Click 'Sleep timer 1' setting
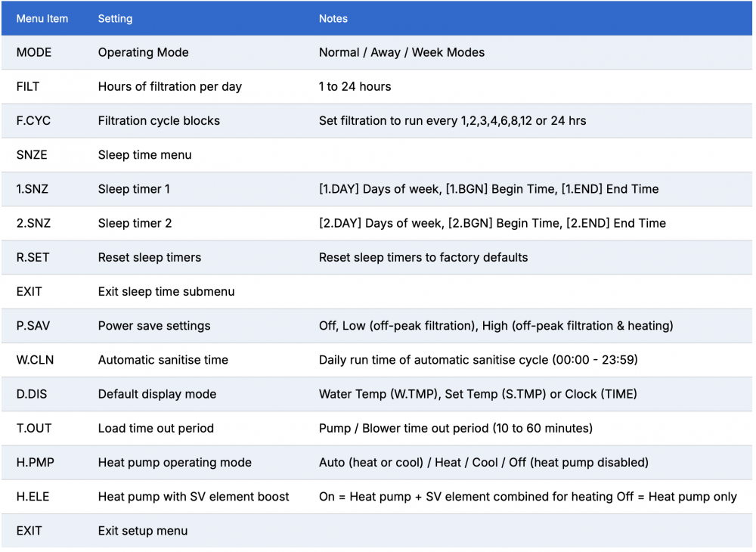756x552 pixels. [134, 190]
